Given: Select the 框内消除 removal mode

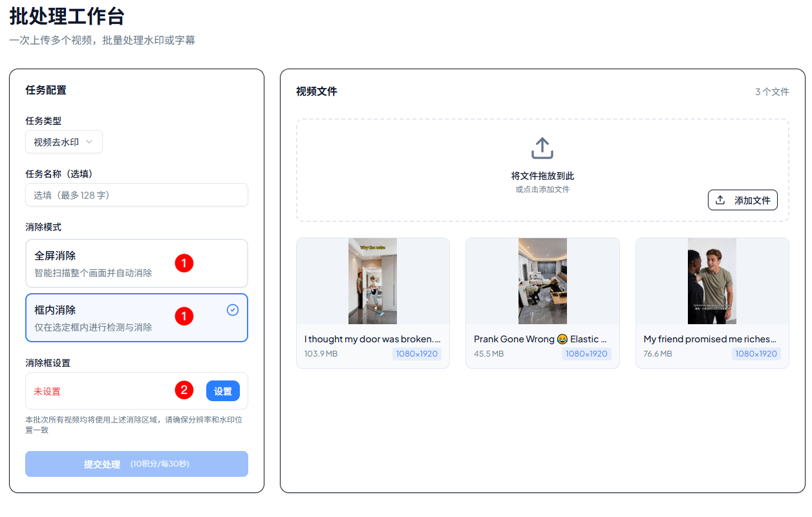Looking at the screenshot, I should 136,318.
